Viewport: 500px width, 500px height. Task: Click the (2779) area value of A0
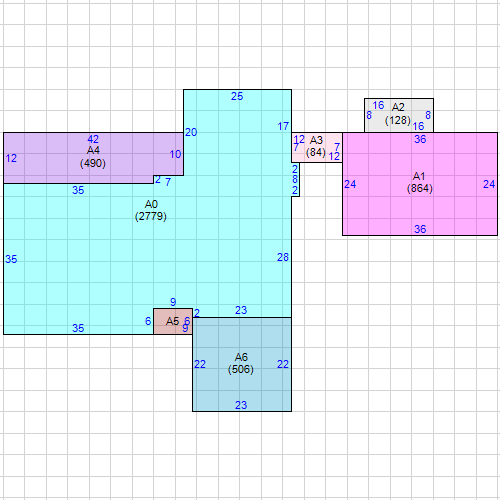coord(151,216)
